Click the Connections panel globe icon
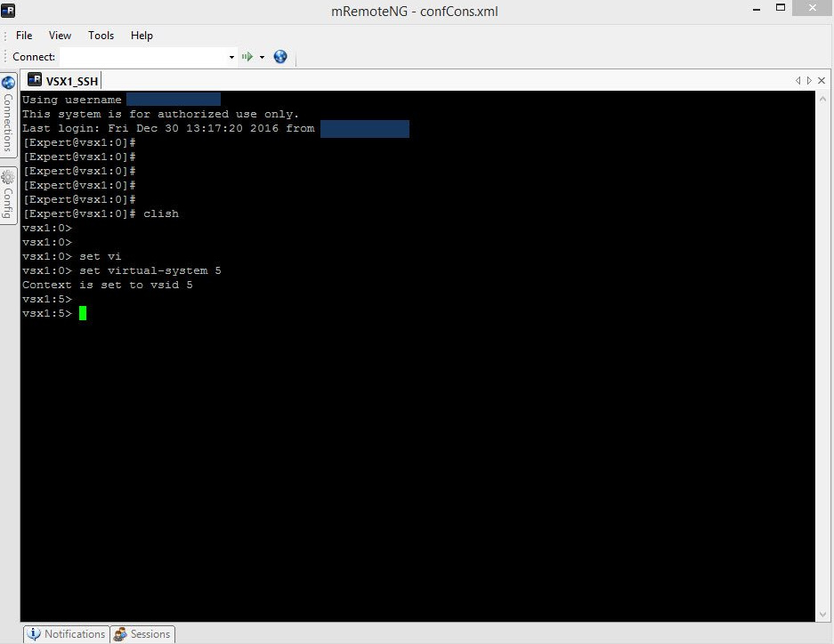Image resolution: width=834 pixels, height=644 pixels. [8, 83]
